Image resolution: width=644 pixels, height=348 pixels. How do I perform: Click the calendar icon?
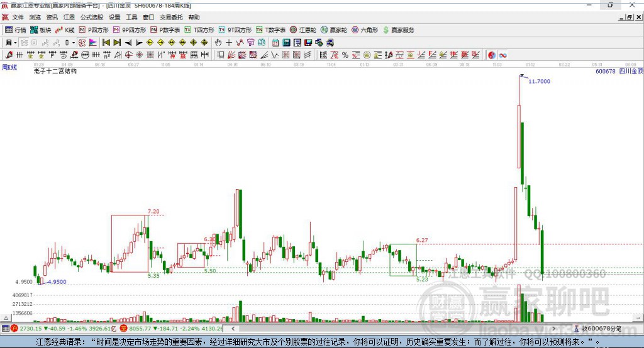275,43
